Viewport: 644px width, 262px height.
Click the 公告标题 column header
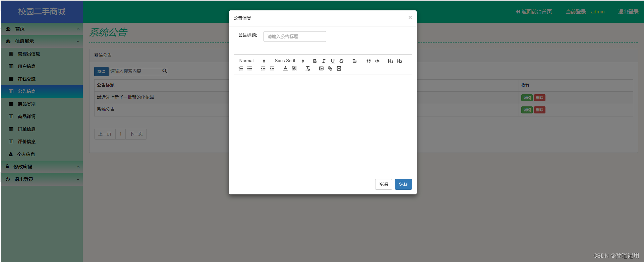click(x=106, y=85)
